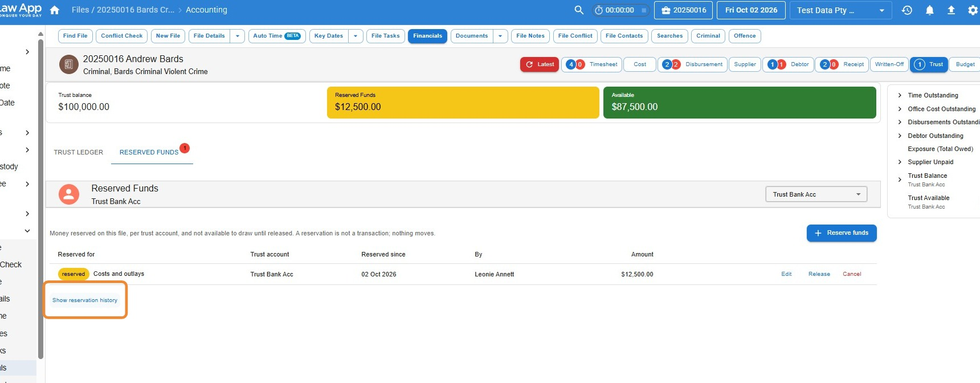Open File Details
Image resolution: width=980 pixels, height=383 pixels.
(209, 36)
